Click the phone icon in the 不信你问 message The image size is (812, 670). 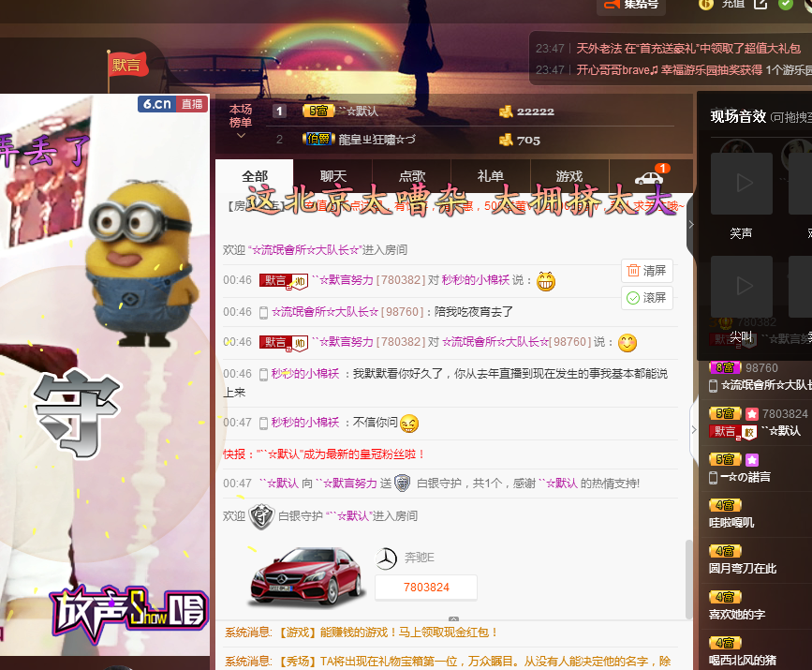[263, 424]
